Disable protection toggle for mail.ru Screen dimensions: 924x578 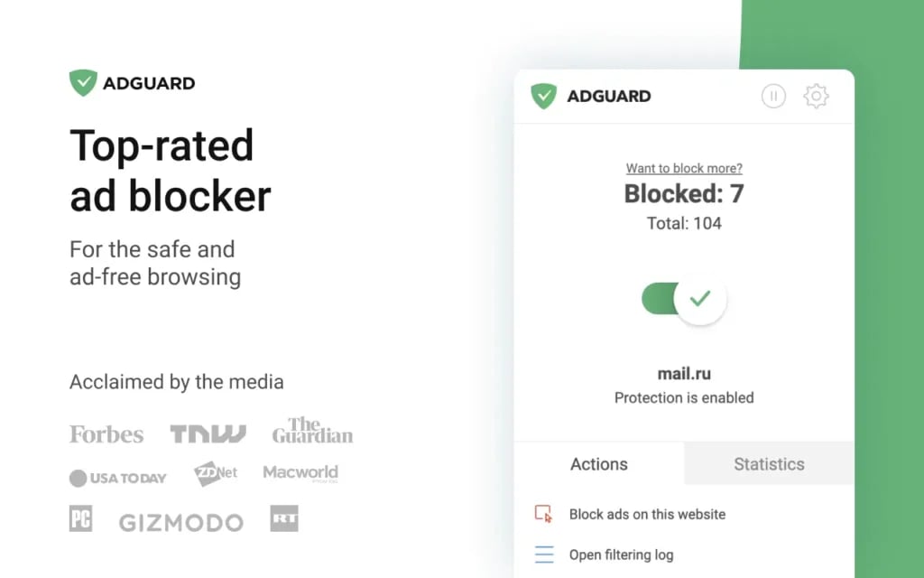coord(682,299)
